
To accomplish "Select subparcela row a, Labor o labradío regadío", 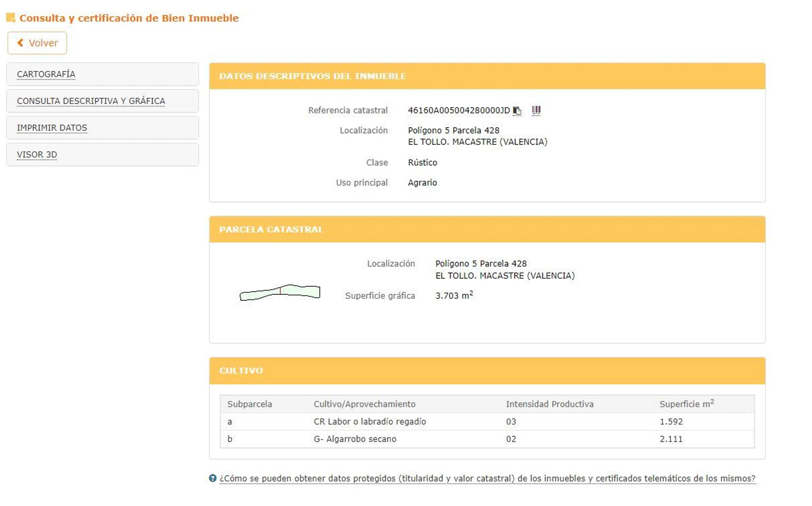I will click(370, 422).
